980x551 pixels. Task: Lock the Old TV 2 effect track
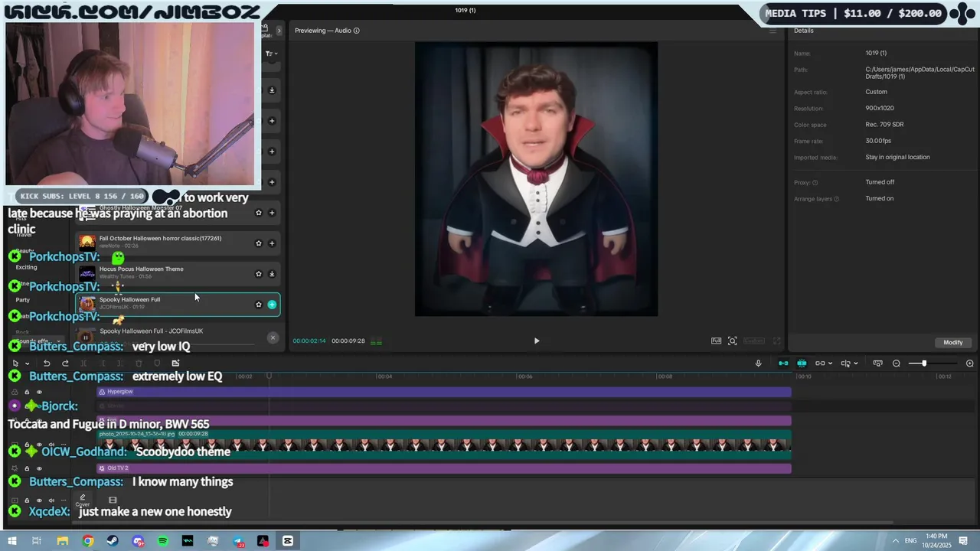[27, 468]
